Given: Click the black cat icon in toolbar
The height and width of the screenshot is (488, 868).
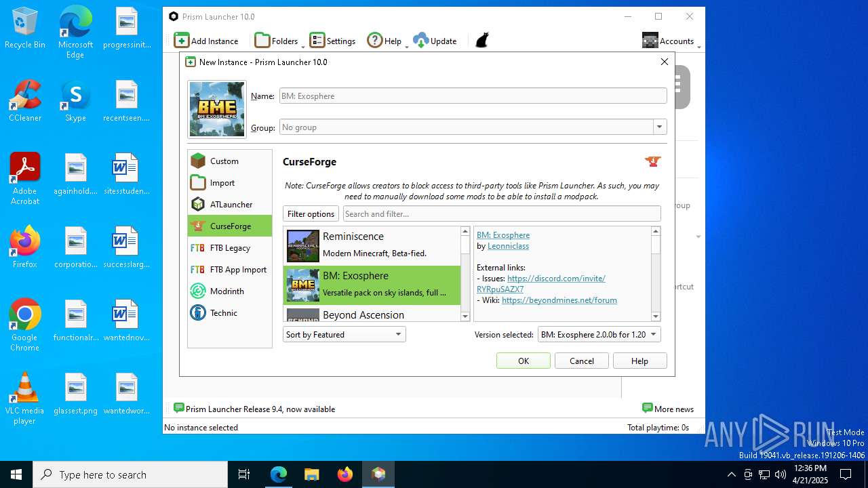Looking at the screenshot, I should (481, 41).
